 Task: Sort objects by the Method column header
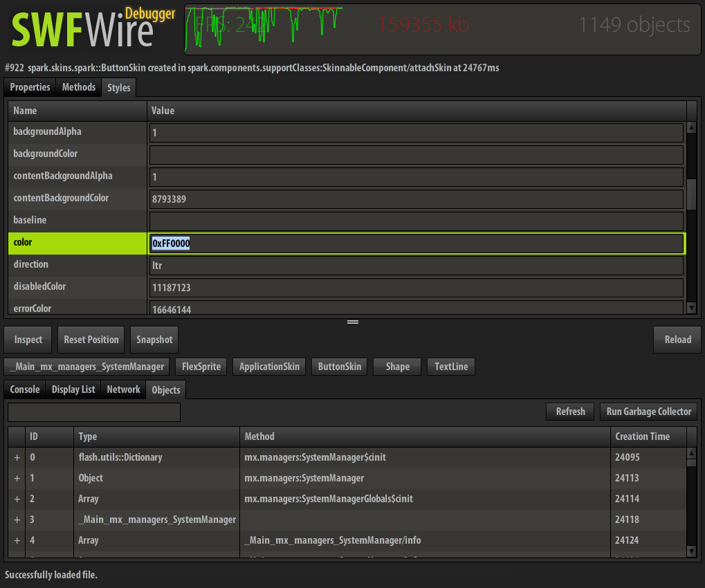pyautogui.click(x=425, y=437)
